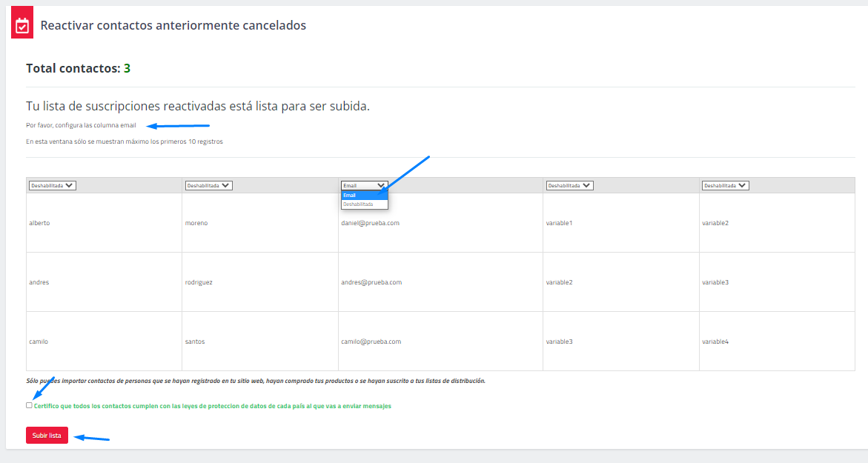The width and height of the screenshot is (868, 463).
Task: Click the Total contactos count number
Action: click(x=127, y=68)
